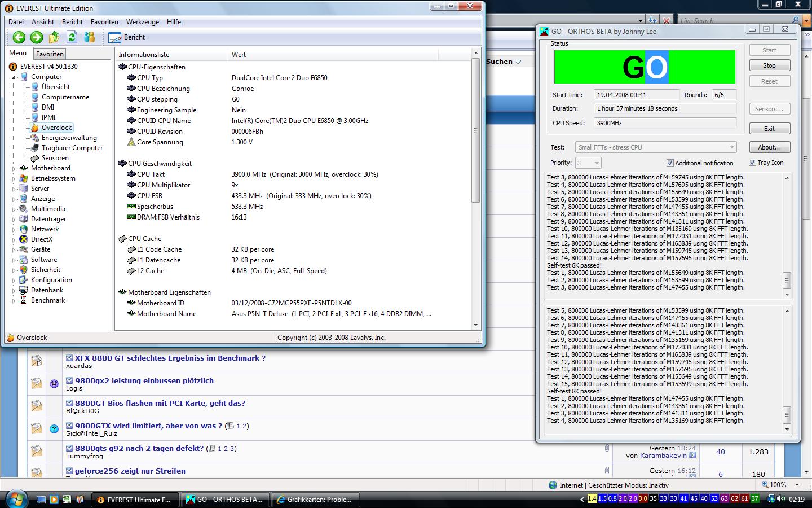Click the Betriebssystem Windows flag icon
Viewport: 812px width, 508px height.
click(x=24, y=178)
